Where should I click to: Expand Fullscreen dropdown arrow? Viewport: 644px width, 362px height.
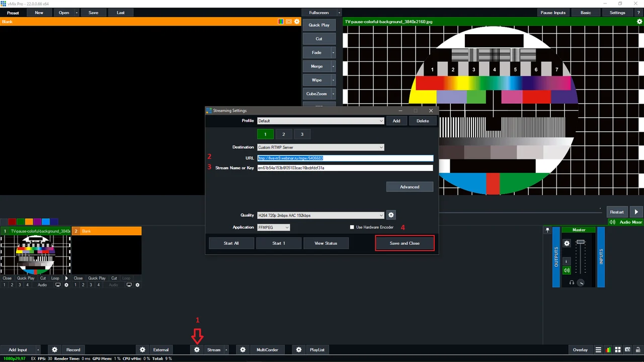click(339, 13)
